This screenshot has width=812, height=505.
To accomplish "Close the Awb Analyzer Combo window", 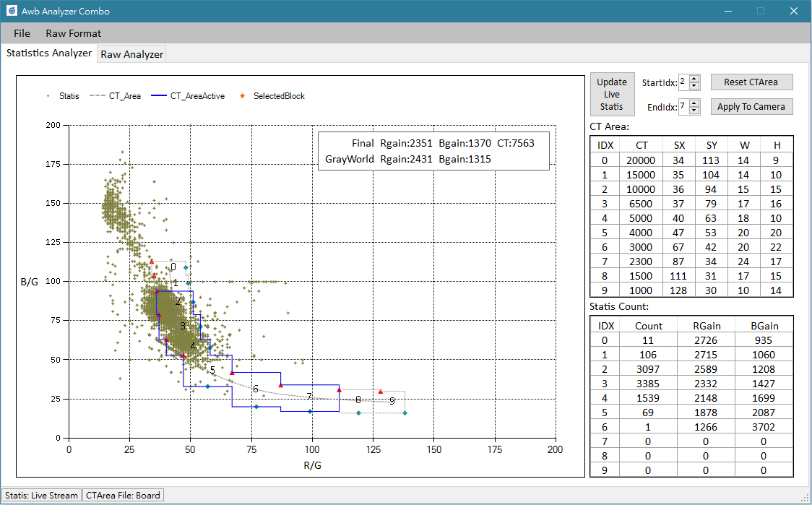I will click(x=793, y=12).
